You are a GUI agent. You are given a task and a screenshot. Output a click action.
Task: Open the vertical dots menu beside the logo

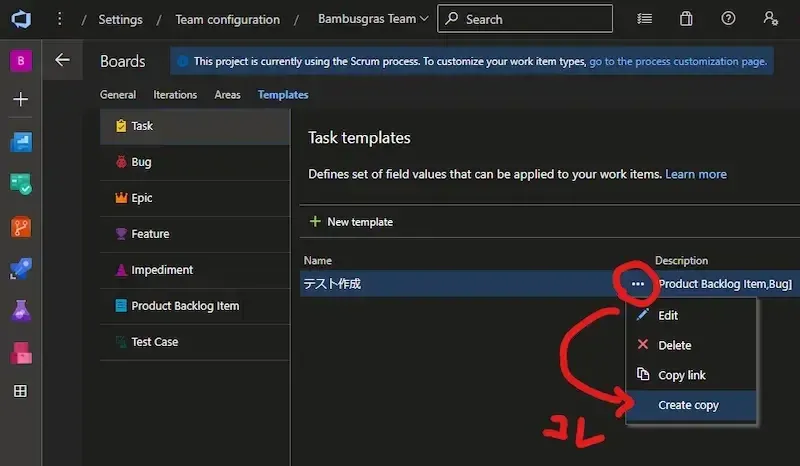click(x=60, y=19)
